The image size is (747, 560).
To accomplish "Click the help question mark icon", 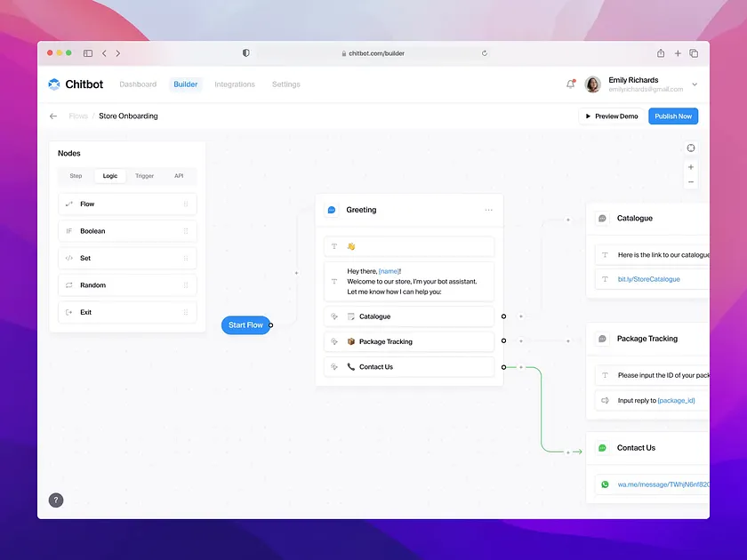I will coord(56,500).
